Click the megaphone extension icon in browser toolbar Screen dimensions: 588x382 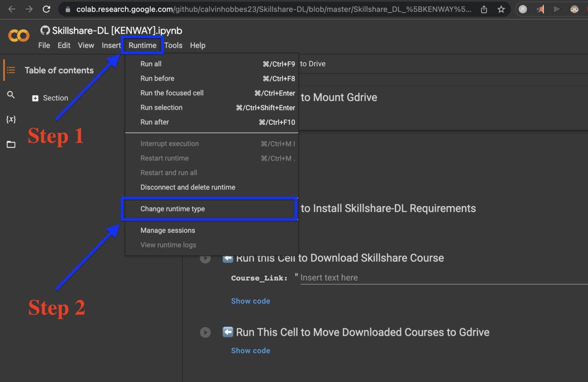pos(540,9)
